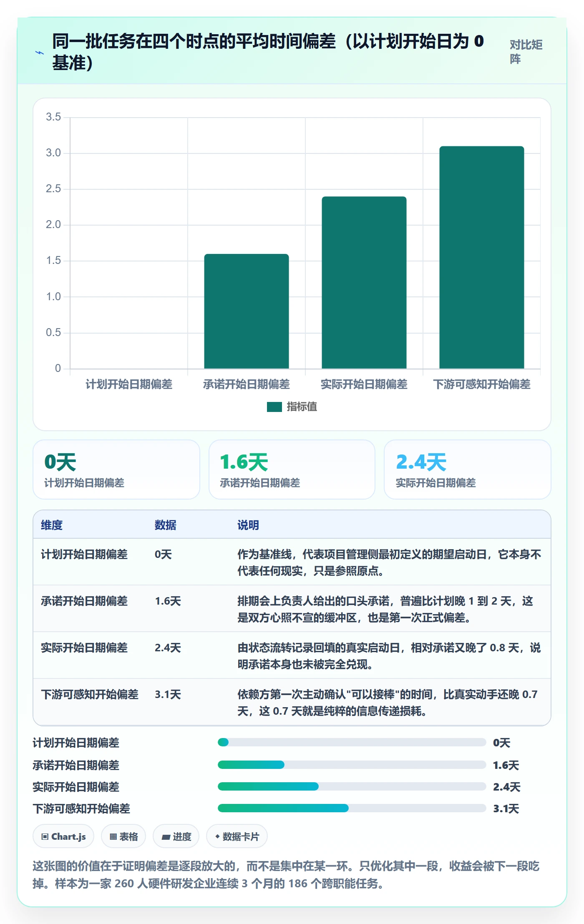
Task: Click the 下游可感知开始偏差 bar in the chart
Action: coord(482,257)
